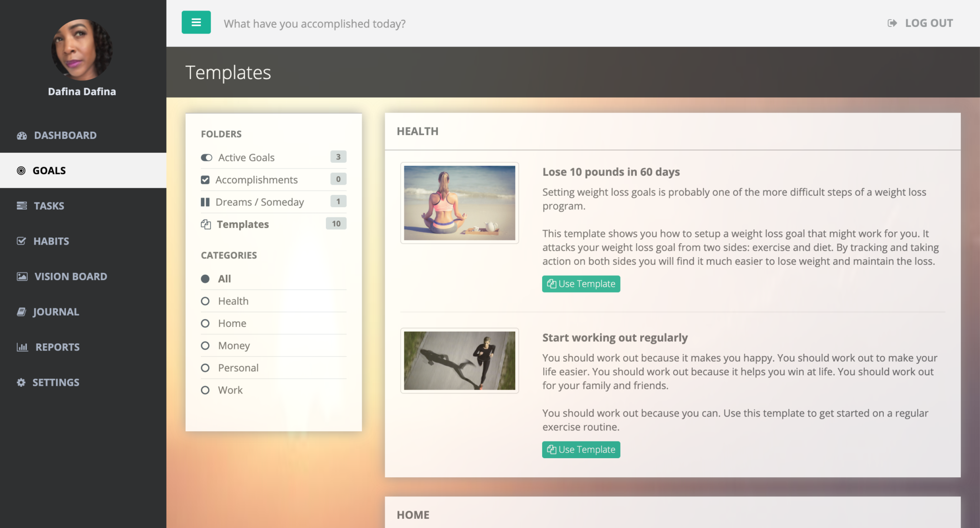Select the Work category radio button
This screenshot has height=528, width=980.
[x=205, y=390]
